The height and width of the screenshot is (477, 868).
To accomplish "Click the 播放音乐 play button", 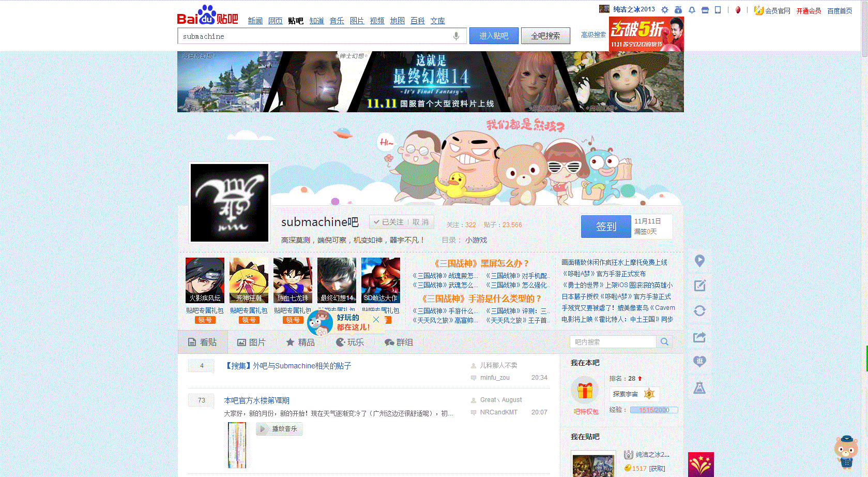I will coord(279,429).
